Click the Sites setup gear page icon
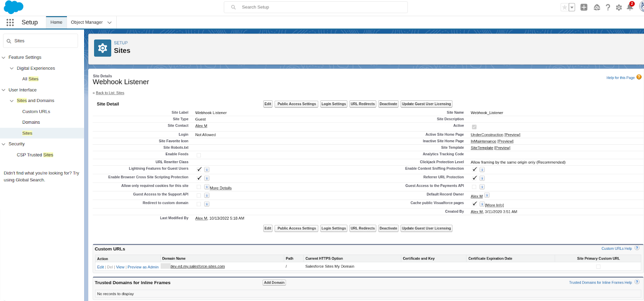 (103, 48)
